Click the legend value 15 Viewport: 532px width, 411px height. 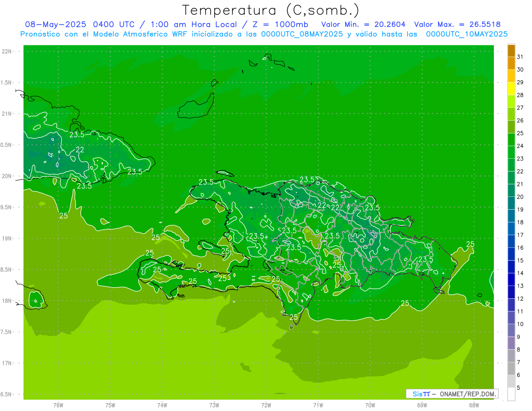click(520, 260)
